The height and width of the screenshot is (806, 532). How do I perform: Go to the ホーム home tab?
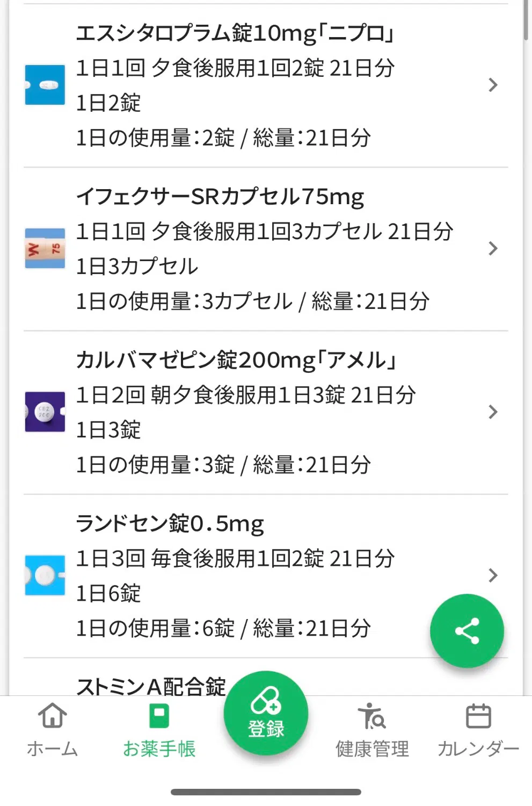click(53, 729)
